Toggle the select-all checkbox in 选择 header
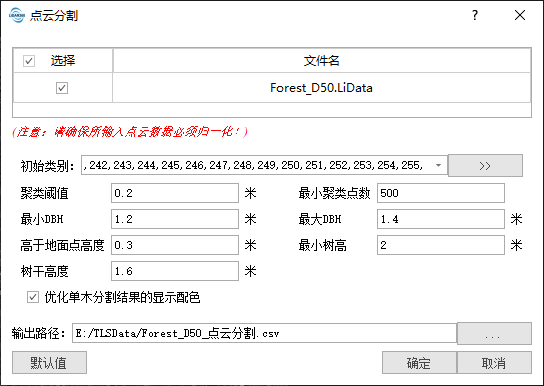Screen dimensions: 544x386 (x=29, y=61)
